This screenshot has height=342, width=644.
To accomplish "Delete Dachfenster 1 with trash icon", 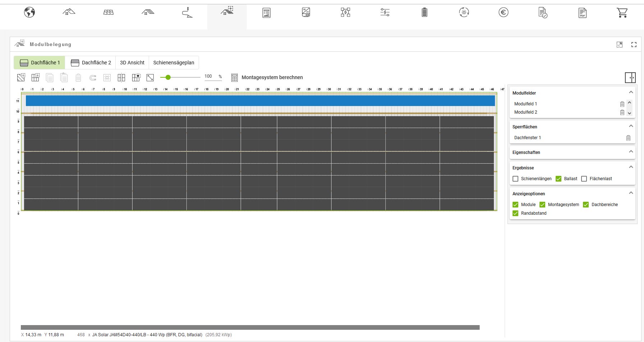I will pyautogui.click(x=628, y=138).
